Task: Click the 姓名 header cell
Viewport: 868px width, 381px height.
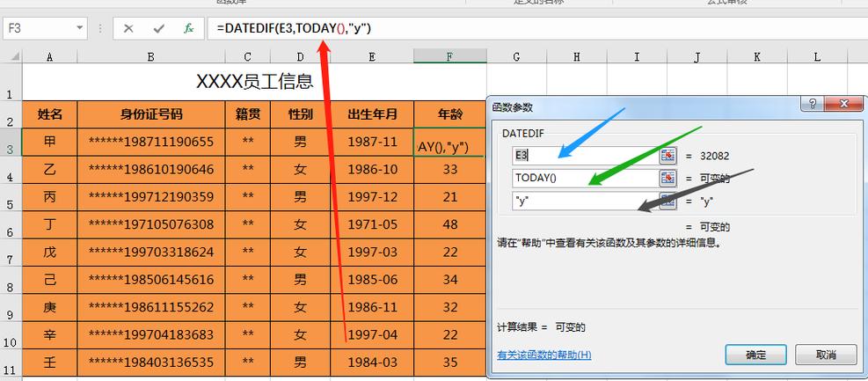Action: coord(50,114)
